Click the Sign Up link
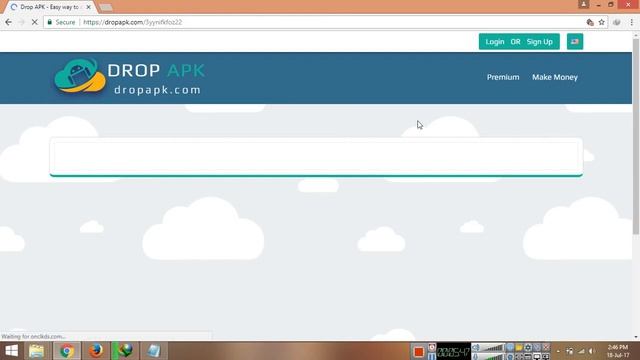The image size is (640, 360). pos(539,42)
